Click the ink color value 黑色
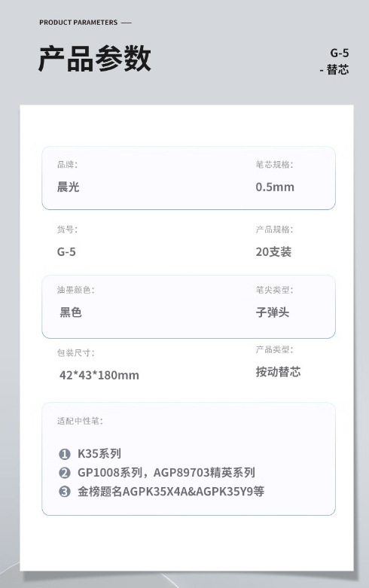This screenshot has width=369, height=588. click(71, 312)
